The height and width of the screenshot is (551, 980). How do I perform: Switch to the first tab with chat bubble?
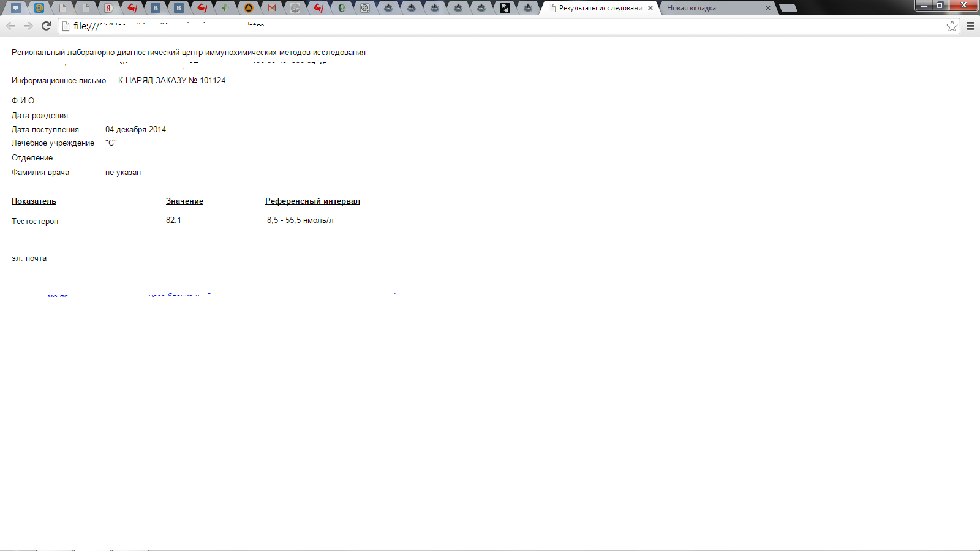pos(16,8)
